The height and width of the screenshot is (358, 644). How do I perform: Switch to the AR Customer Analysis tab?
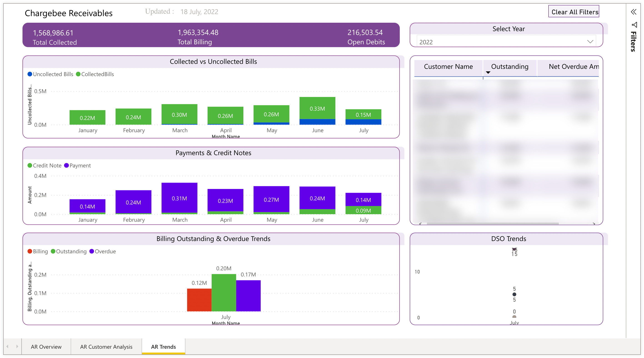click(x=106, y=347)
